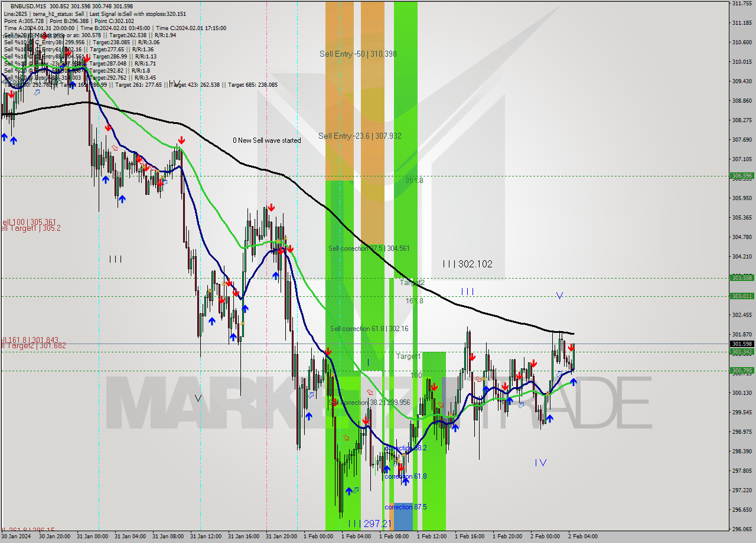Click the current price tag 301.598
The image size is (756, 543).
tap(742, 344)
